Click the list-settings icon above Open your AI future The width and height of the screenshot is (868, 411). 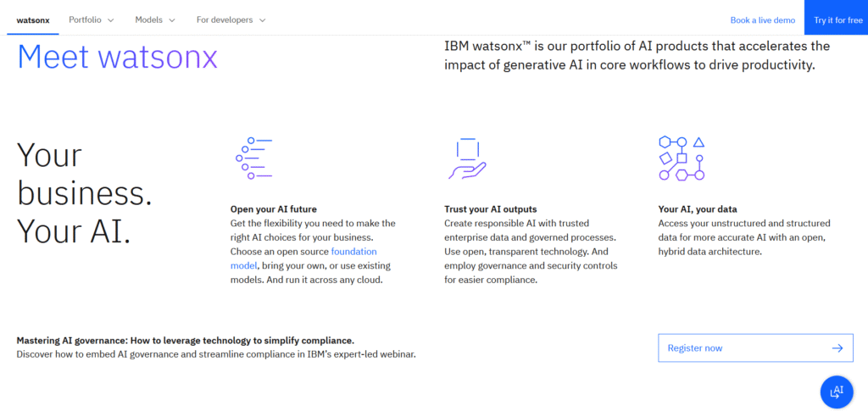tap(253, 158)
